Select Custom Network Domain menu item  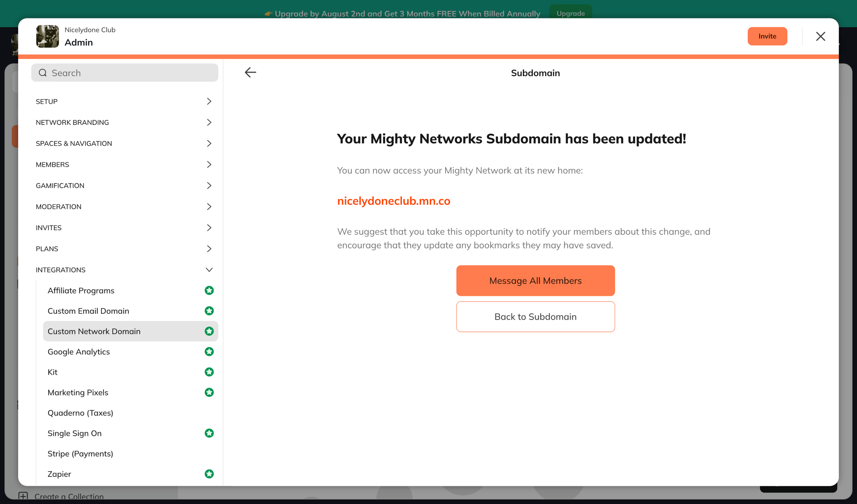click(x=131, y=331)
